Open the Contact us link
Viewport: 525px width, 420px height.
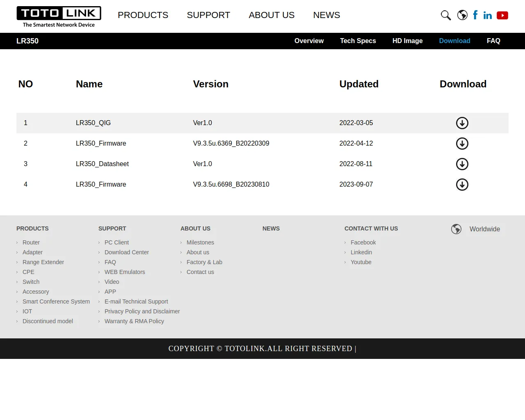(200, 272)
